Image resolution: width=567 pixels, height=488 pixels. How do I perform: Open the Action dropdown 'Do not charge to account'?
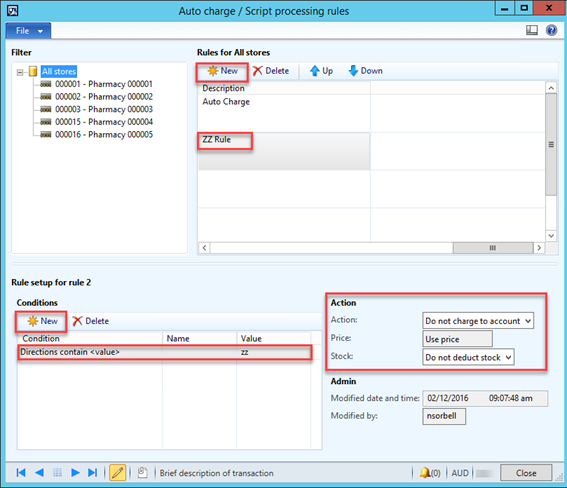click(478, 321)
